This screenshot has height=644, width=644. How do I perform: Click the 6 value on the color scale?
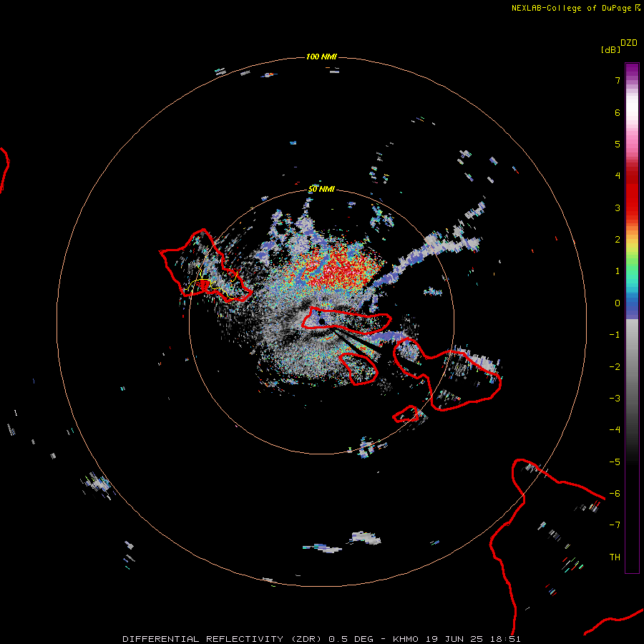click(x=618, y=112)
